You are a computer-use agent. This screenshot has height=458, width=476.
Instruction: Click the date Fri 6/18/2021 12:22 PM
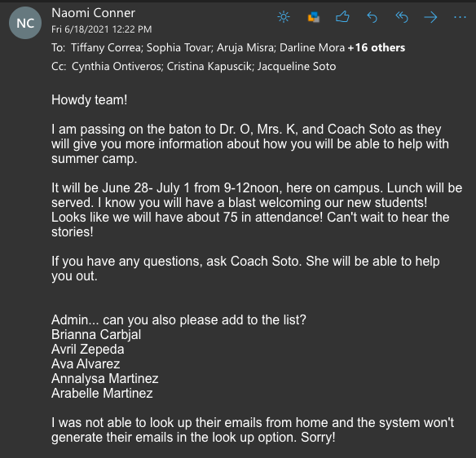[101, 29]
